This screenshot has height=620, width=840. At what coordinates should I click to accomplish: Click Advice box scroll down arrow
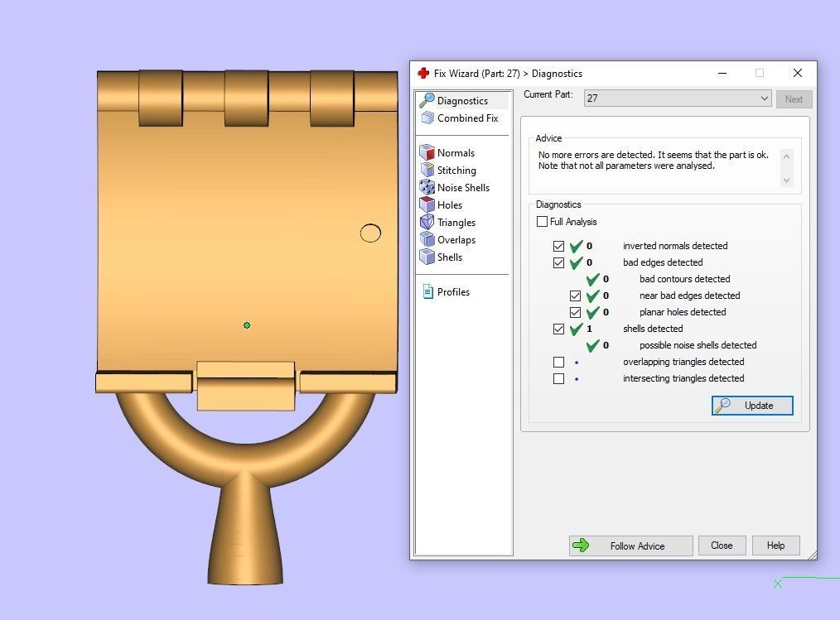click(x=786, y=180)
